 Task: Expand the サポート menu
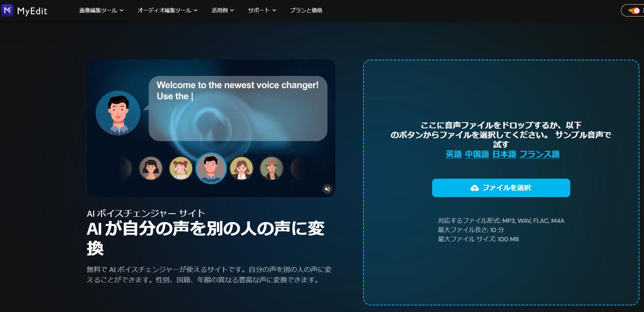(x=262, y=10)
